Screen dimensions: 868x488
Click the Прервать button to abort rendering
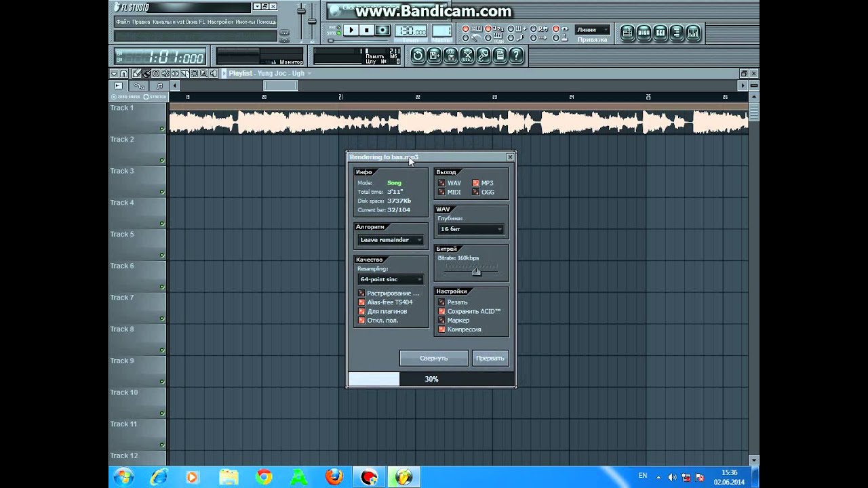pos(490,358)
